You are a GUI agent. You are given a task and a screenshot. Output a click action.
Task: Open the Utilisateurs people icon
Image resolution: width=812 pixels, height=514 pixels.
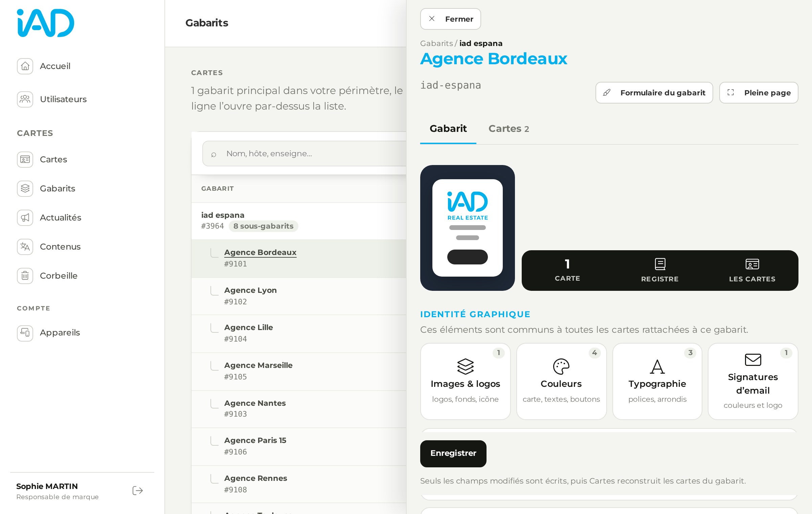[x=25, y=99]
